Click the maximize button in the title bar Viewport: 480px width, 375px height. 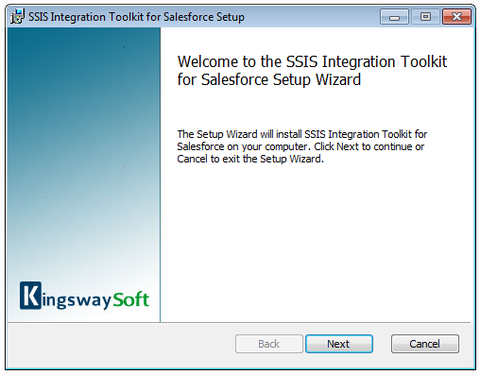[425, 17]
